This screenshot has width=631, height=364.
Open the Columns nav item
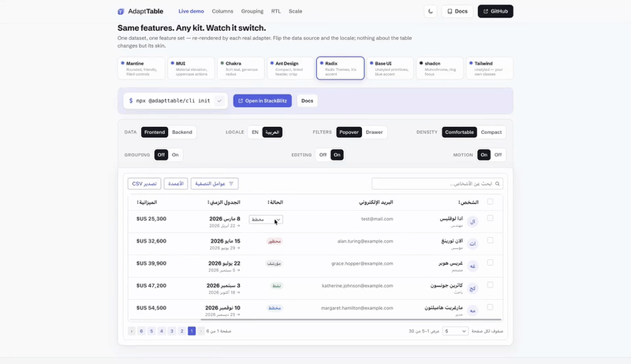[222, 11]
